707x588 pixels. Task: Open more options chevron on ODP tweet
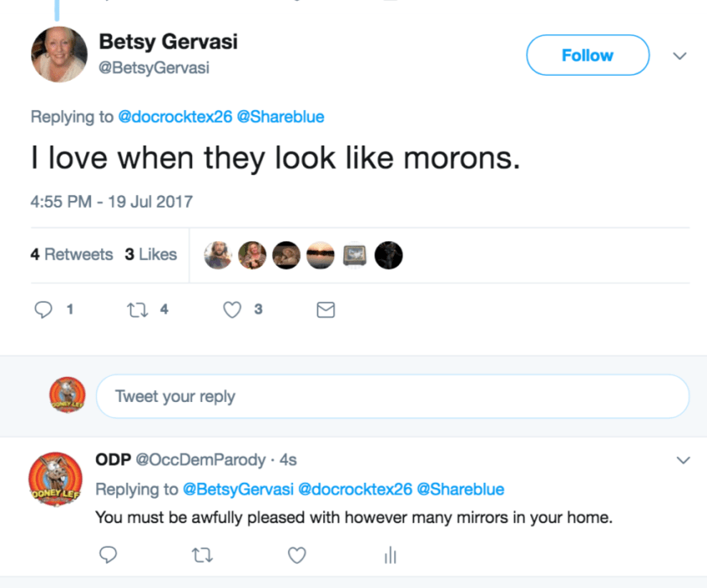point(683,460)
